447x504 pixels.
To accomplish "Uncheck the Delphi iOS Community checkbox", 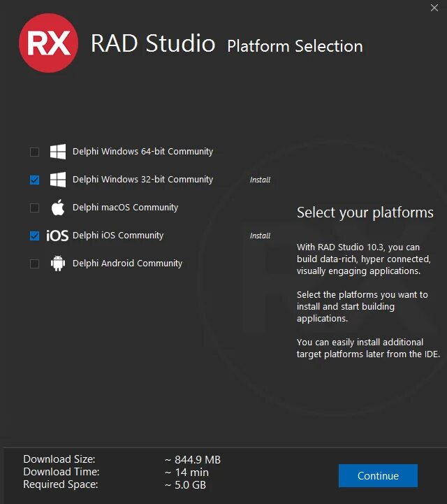I will [34, 236].
